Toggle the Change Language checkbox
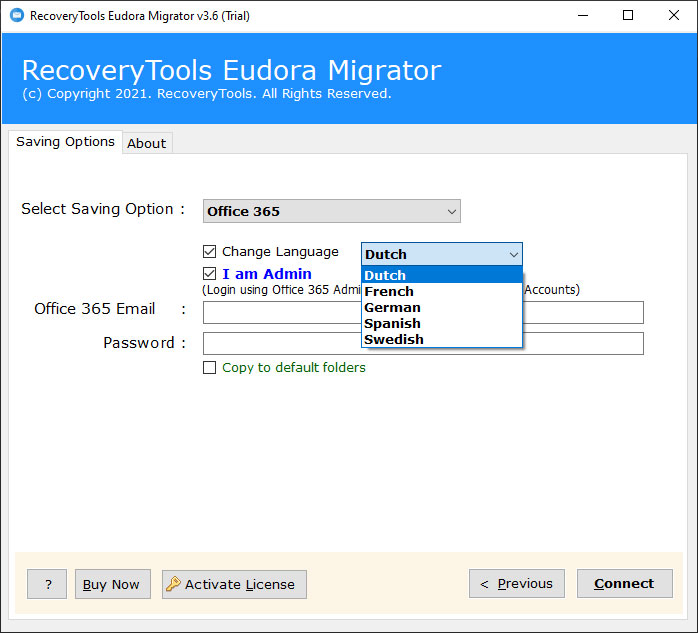The width and height of the screenshot is (698, 633). pyautogui.click(x=209, y=252)
